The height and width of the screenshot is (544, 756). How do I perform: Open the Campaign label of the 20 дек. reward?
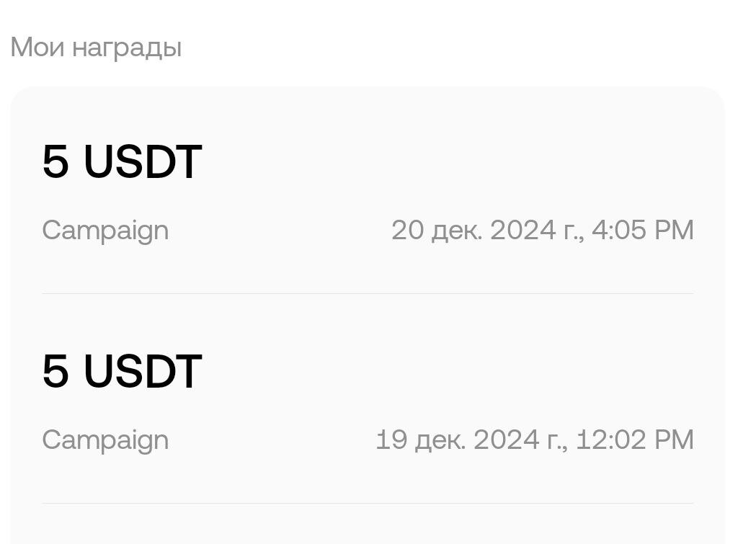pos(105,231)
